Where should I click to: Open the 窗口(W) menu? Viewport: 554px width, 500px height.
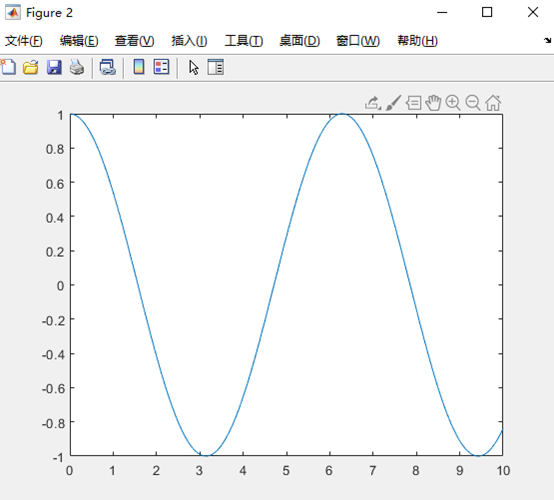[x=358, y=41]
